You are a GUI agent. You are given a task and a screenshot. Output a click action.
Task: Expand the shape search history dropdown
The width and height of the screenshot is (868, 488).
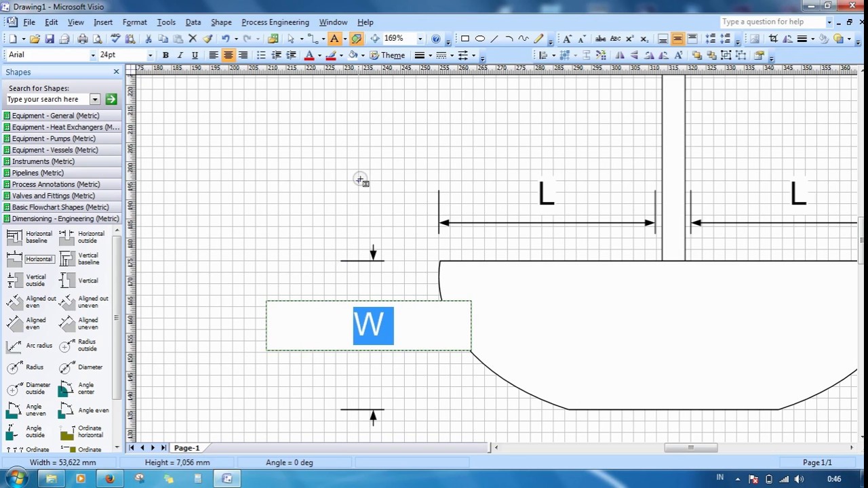pyautogui.click(x=95, y=100)
